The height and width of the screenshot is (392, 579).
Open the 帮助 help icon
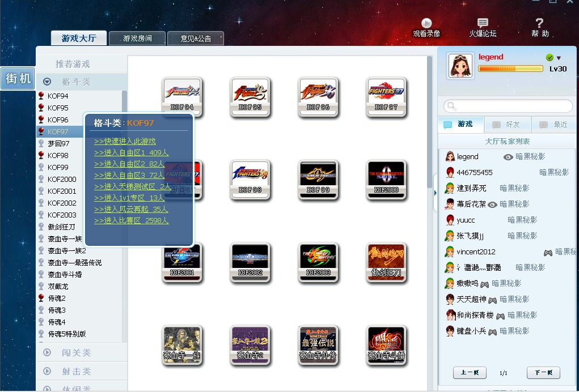(539, 28)
